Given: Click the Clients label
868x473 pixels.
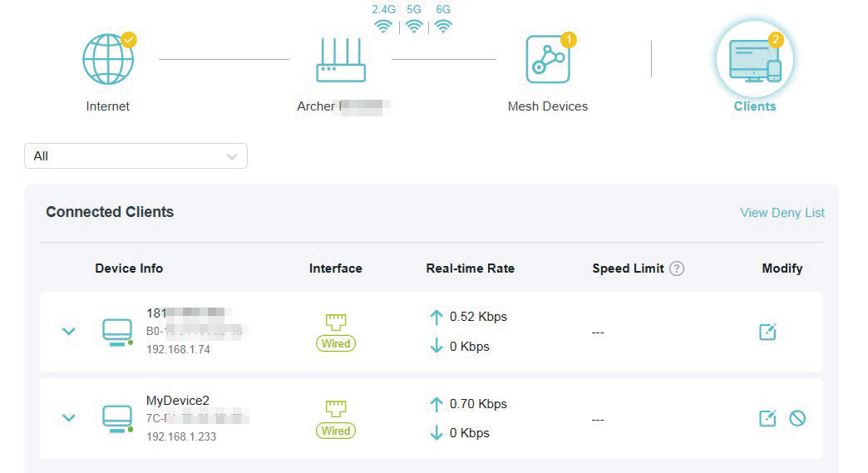Looking at the screenshot, I should [x=754, y=106].
